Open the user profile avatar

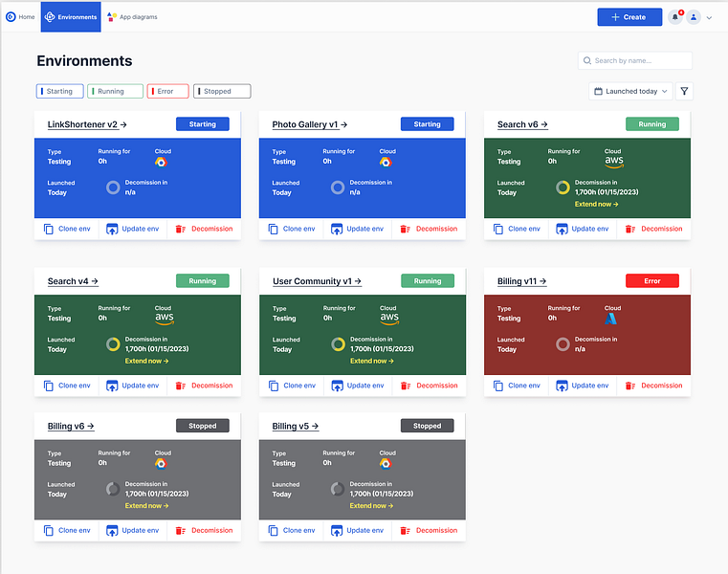tap(694, 17)
